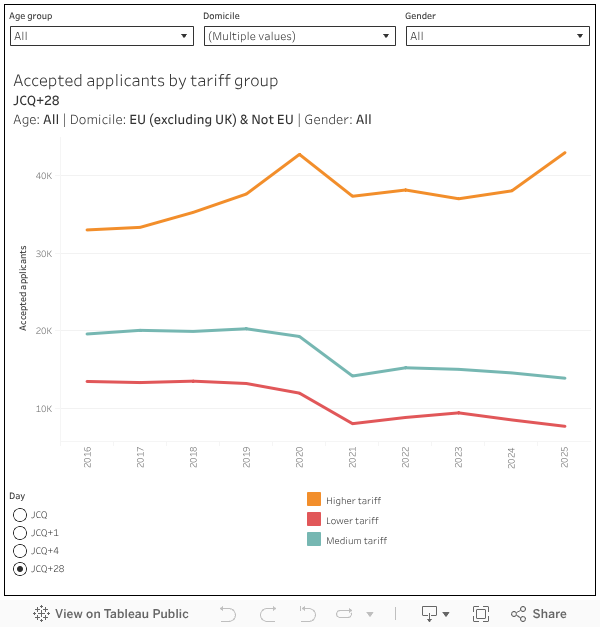
Task: Choose the JCQ+4 radio button
Action: click(x=20, y=550)
